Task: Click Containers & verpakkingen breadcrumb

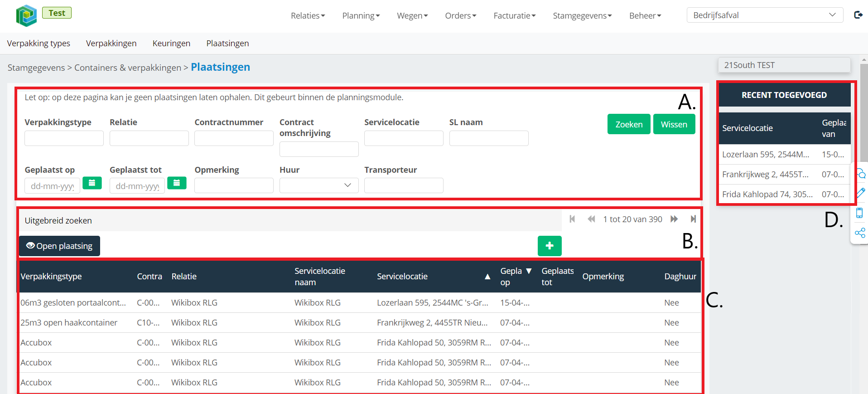Action: point(128,68)
